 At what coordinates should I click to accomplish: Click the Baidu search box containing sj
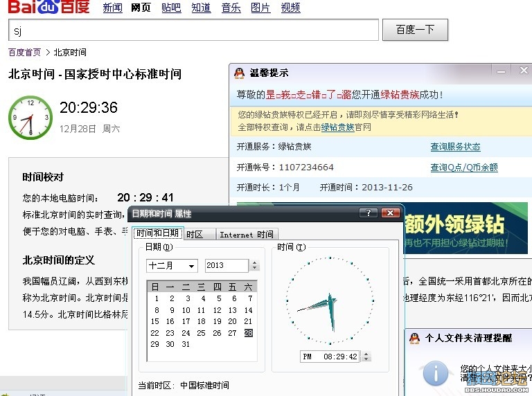[x=193, y=30]
